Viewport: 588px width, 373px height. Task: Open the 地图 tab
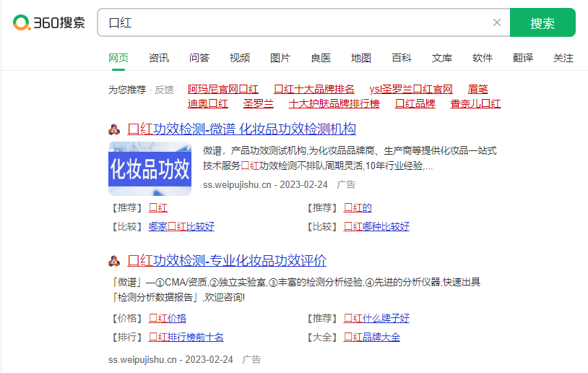click(361, 58)
